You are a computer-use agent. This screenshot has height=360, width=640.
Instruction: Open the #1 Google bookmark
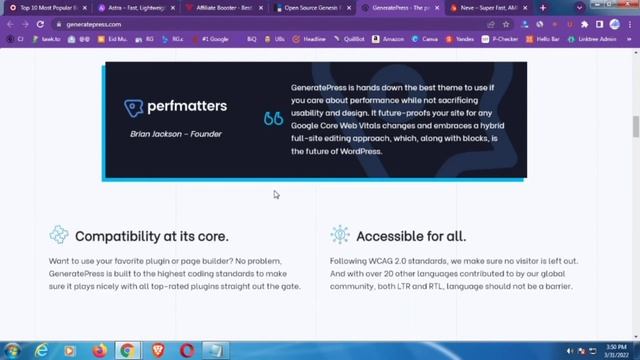211,39
